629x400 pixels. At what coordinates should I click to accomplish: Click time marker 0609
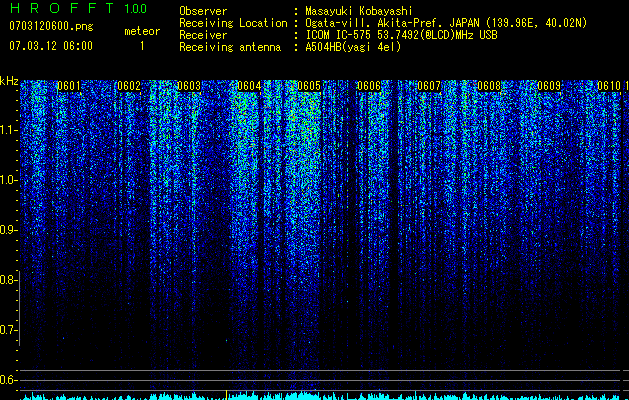pos(549,86)
